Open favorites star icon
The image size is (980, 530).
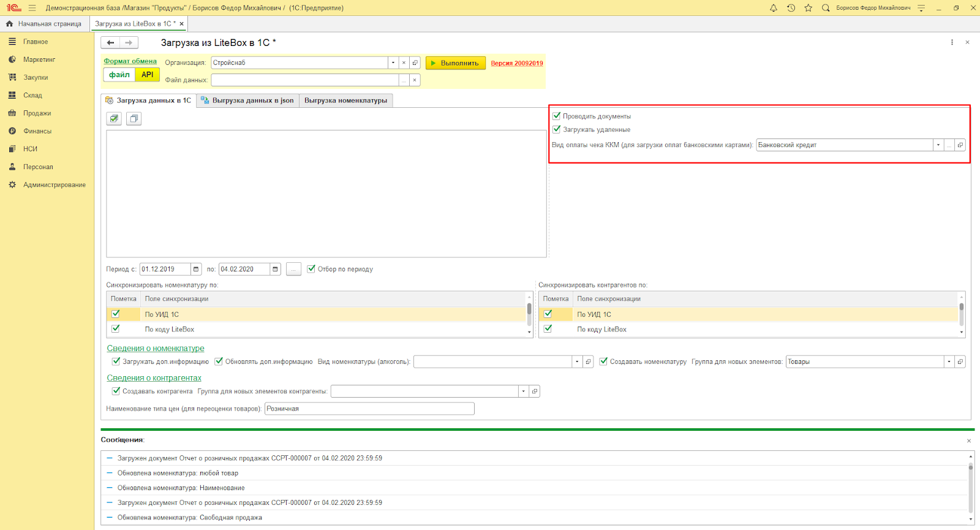(x=809, y=8)
